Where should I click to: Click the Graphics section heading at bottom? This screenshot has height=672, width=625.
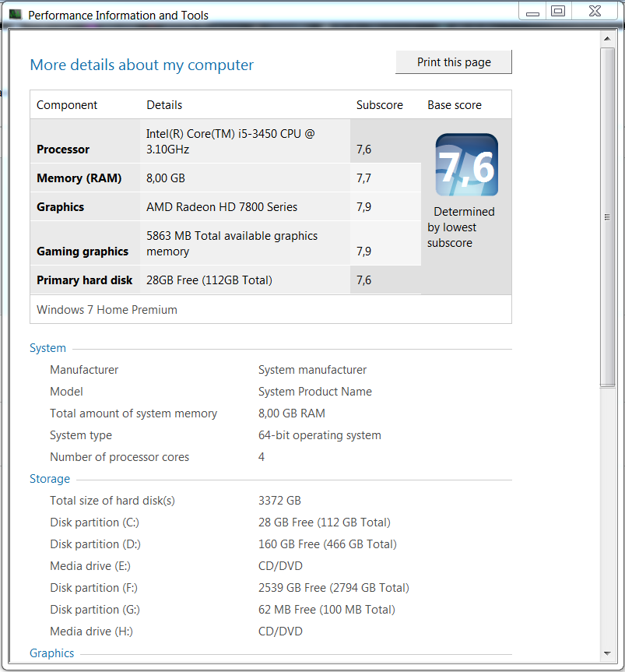[x=52, y=653]
